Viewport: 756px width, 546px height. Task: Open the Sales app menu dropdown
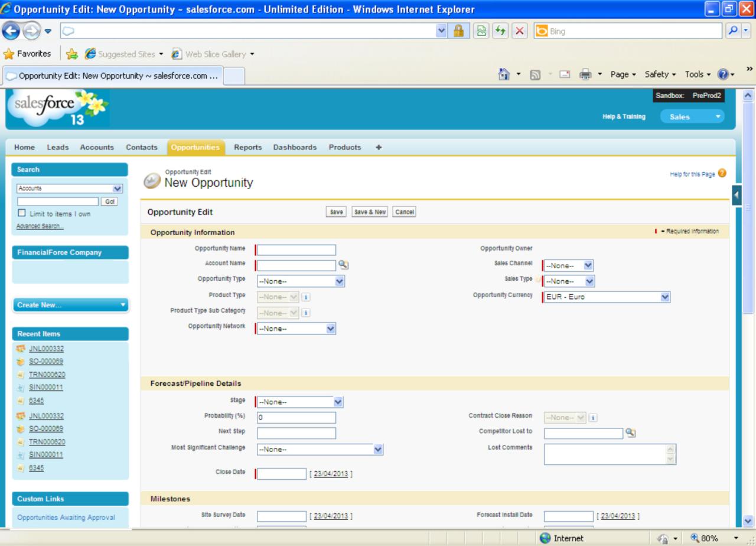(692, 117)
